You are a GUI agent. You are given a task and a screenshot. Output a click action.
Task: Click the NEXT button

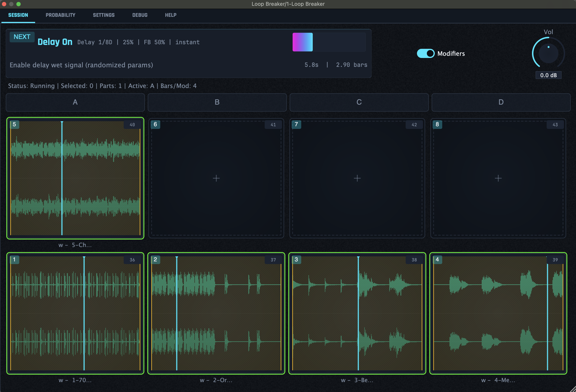coord(22,37)
